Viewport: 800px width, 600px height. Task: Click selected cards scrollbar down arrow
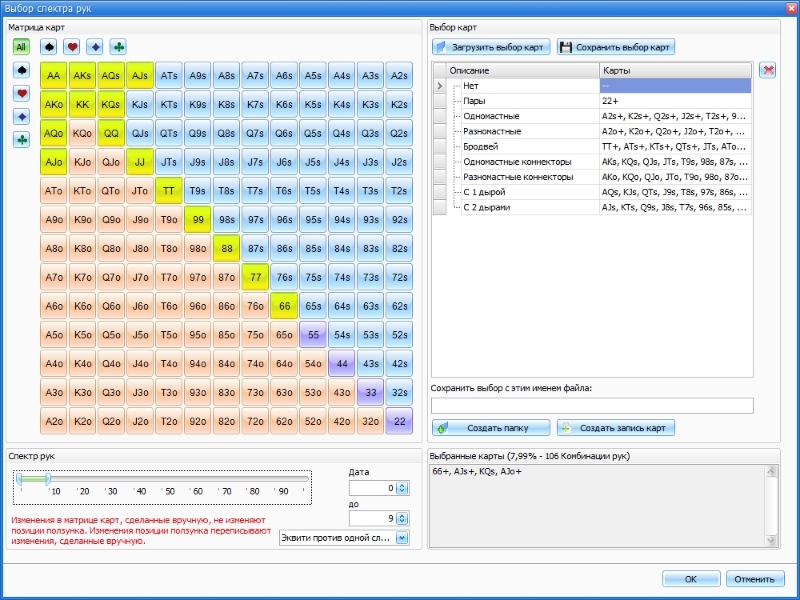pyautogui.click(x=771, y=540)
